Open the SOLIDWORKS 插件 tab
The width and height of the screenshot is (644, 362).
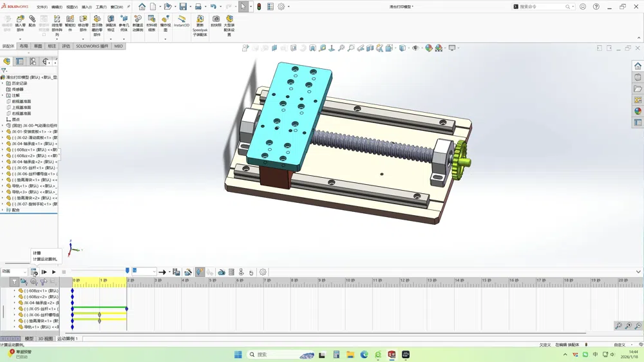tap(92, 46)
